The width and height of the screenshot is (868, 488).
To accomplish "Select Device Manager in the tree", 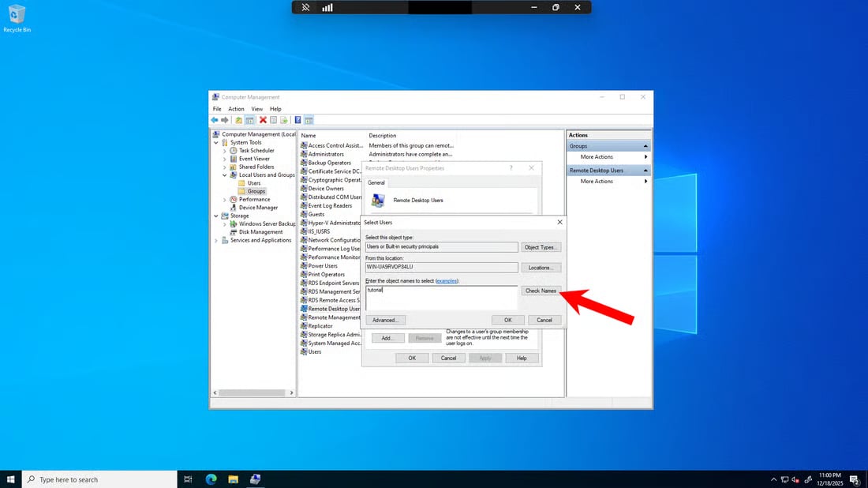I will coord(258,208).
